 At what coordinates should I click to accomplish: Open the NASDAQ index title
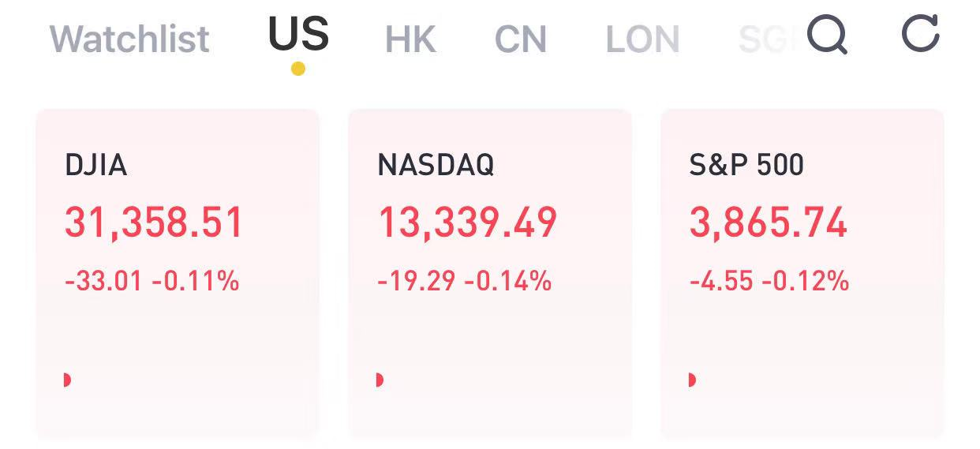436,165
